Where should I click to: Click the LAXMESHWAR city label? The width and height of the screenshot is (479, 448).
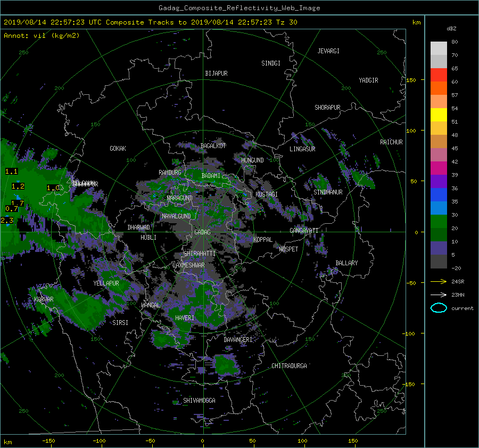click(188, 265)
